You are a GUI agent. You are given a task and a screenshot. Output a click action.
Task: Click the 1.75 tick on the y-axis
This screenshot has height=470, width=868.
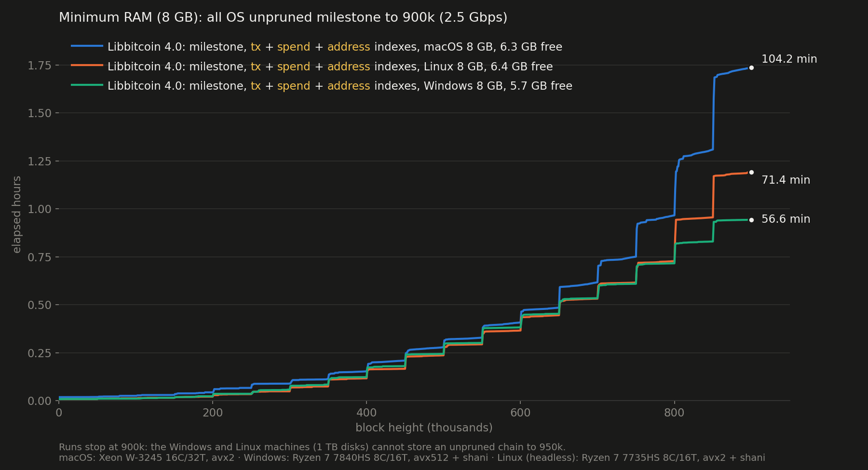pyautogui.click(x=40, y=66)
